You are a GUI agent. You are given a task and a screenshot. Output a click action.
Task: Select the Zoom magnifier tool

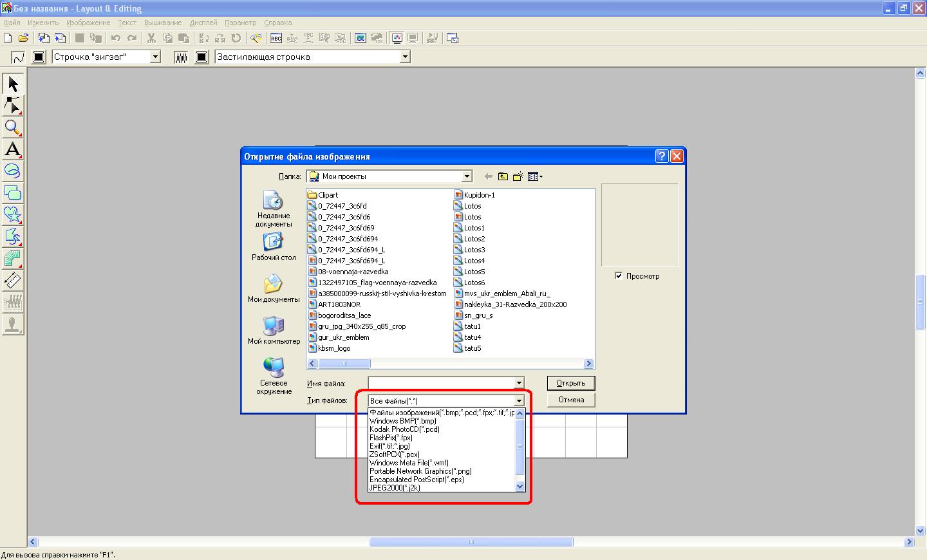pos(12,127)
